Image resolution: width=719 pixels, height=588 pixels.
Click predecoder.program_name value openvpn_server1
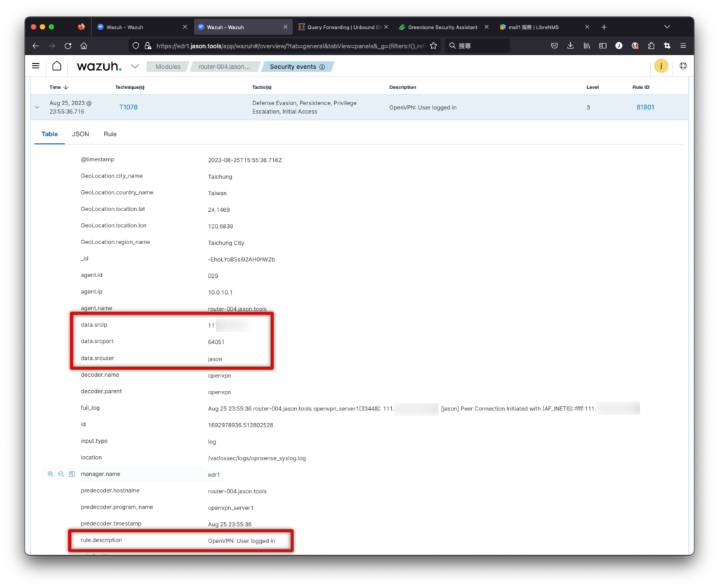click(x=230, y=508)
